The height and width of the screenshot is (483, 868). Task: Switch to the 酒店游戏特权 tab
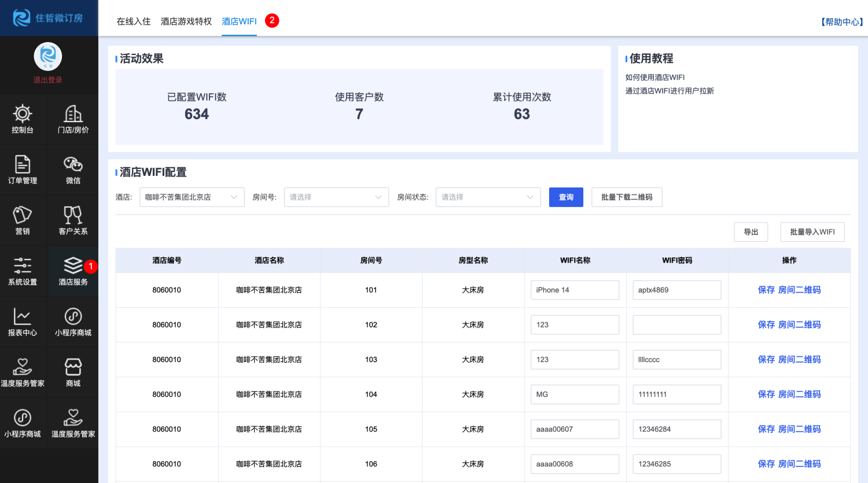pos(186,21)
